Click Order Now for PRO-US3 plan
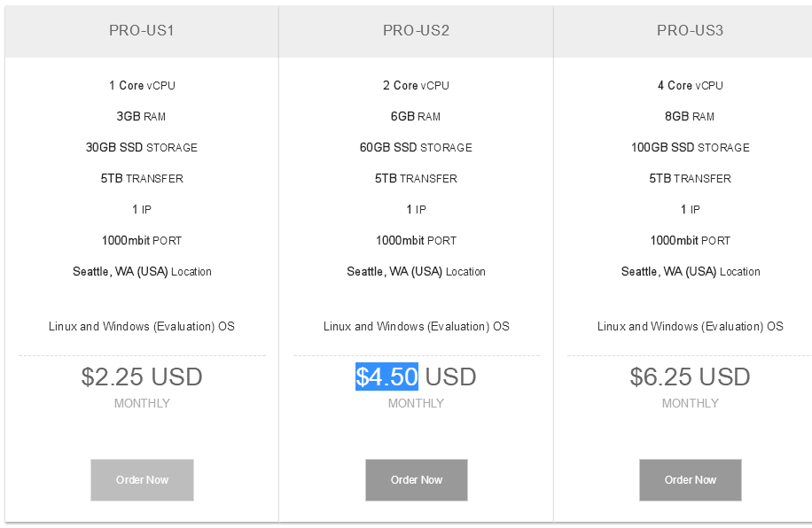812x528 pixels. (691, 480)
